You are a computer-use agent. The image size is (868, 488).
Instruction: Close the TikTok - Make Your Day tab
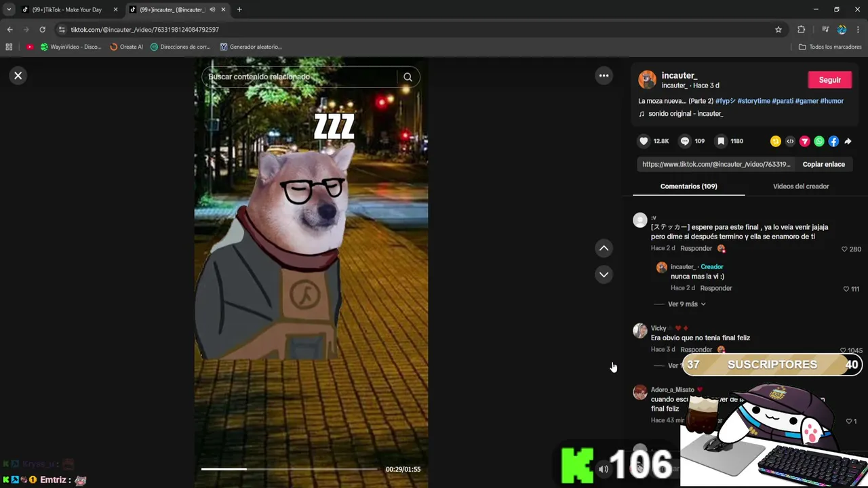(115, 9)
